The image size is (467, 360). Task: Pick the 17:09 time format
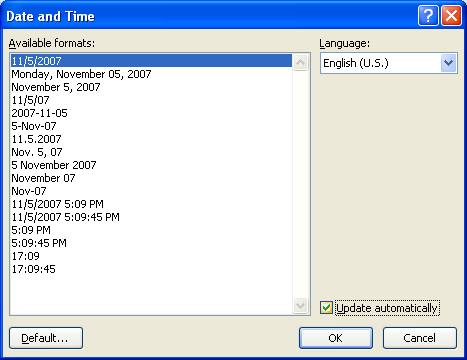coord(151,256)
